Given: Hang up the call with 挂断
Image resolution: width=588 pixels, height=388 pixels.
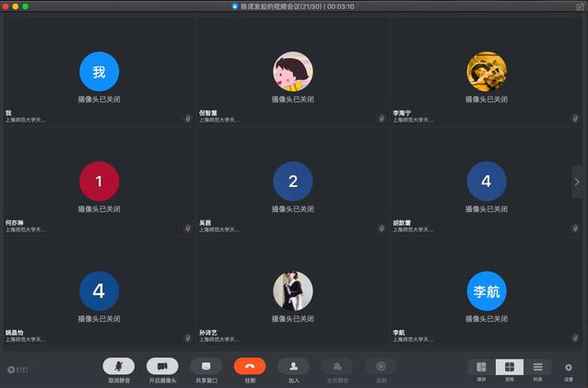Looking at the screenshot, I should pyautogui.click(x=250, y=367).
